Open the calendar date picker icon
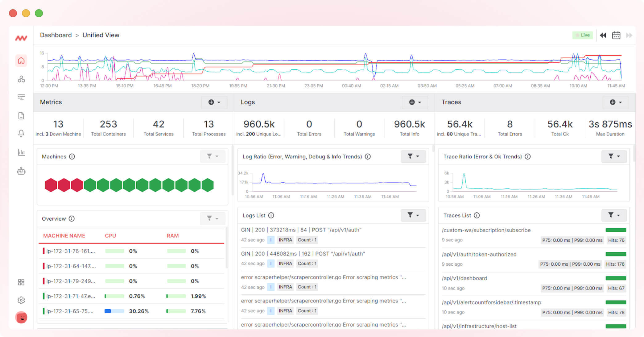 [x=616, y=35]
